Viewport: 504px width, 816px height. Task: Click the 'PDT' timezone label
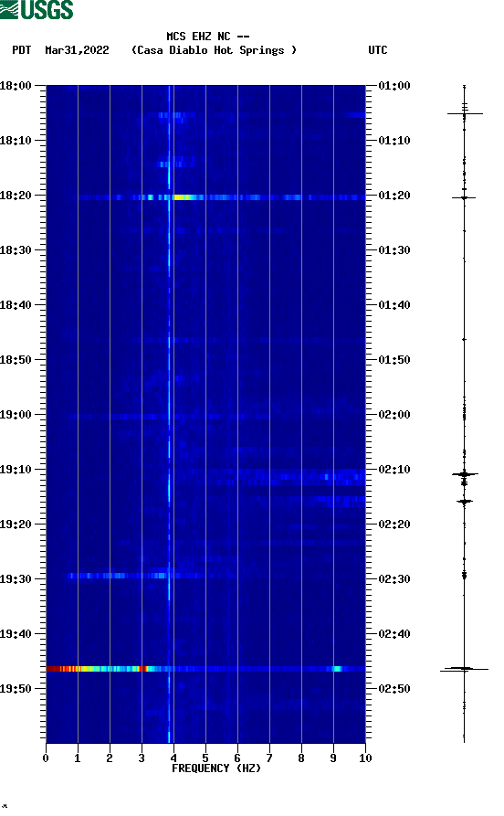tap(21, 50)
